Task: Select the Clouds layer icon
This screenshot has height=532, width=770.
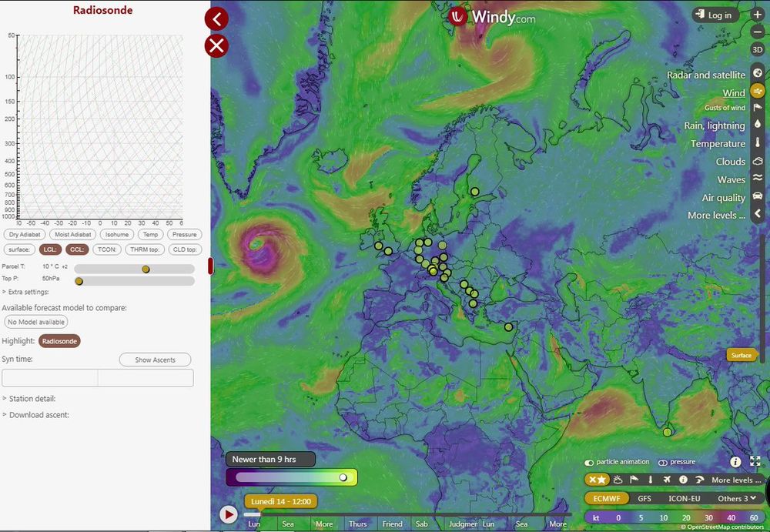Action: (757, 161)
